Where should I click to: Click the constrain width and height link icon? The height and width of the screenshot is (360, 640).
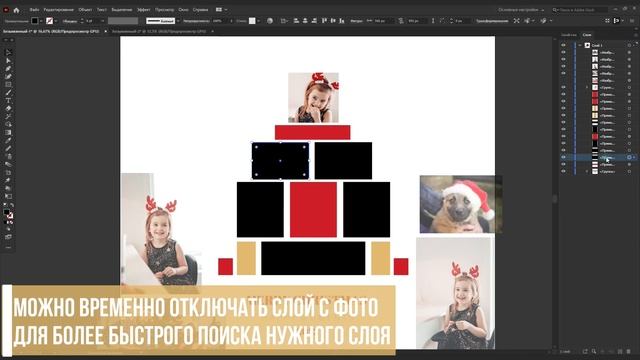pos(401,21)
